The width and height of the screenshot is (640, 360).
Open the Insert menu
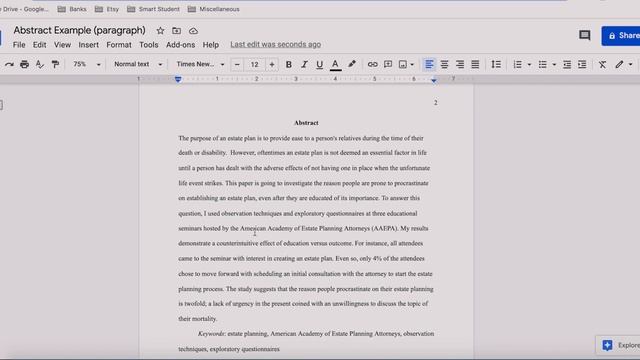coord(89,45)
